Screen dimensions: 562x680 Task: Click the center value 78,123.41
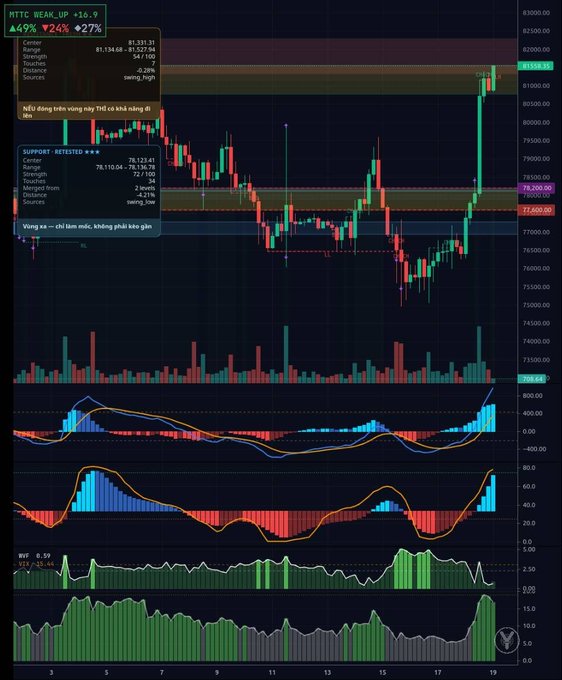point(141,160)
